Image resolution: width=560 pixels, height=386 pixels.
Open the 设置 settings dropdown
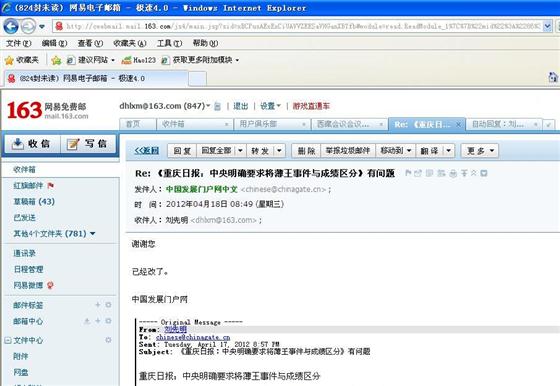pyautogui.click(x=270, y=106)
